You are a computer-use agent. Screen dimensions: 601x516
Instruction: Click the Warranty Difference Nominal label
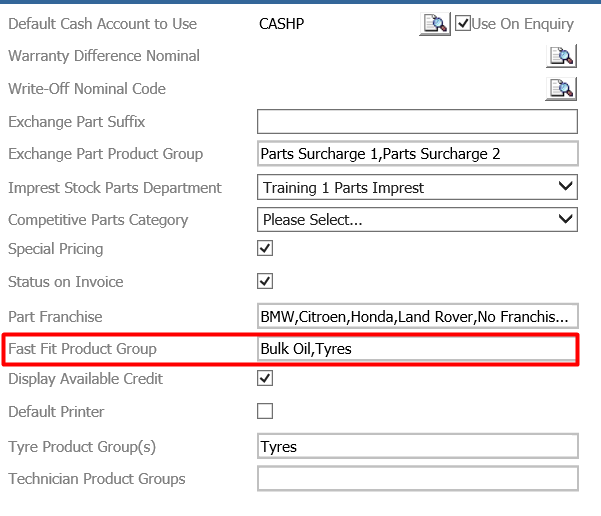click(104, 56)
